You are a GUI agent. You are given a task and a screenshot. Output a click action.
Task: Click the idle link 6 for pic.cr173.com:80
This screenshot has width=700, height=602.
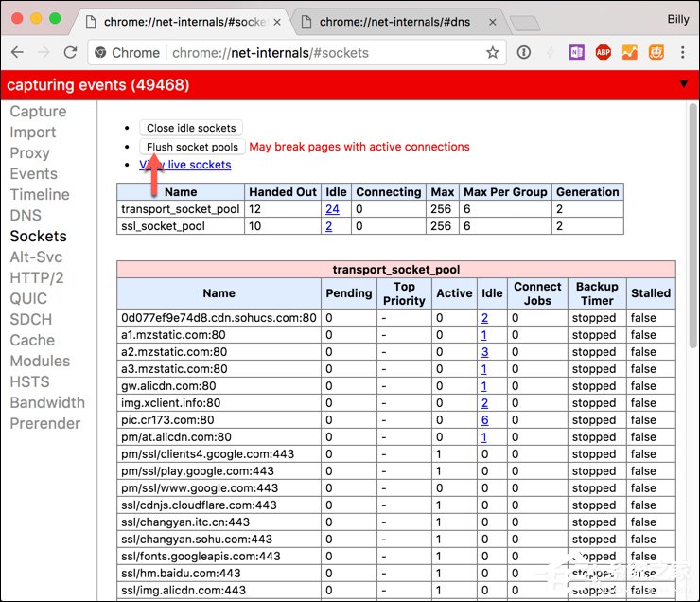(x=484, y=420)
